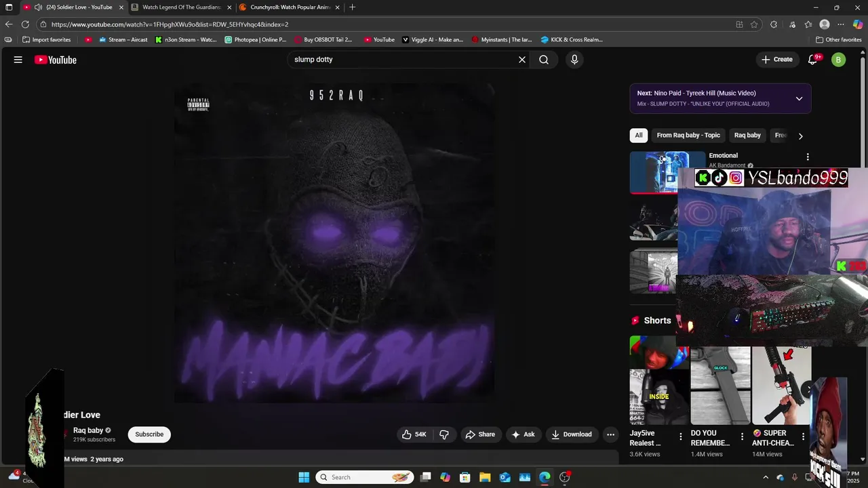Open Photopea bookmark
This screenshot has width=868, height=488.
[256, 40]
